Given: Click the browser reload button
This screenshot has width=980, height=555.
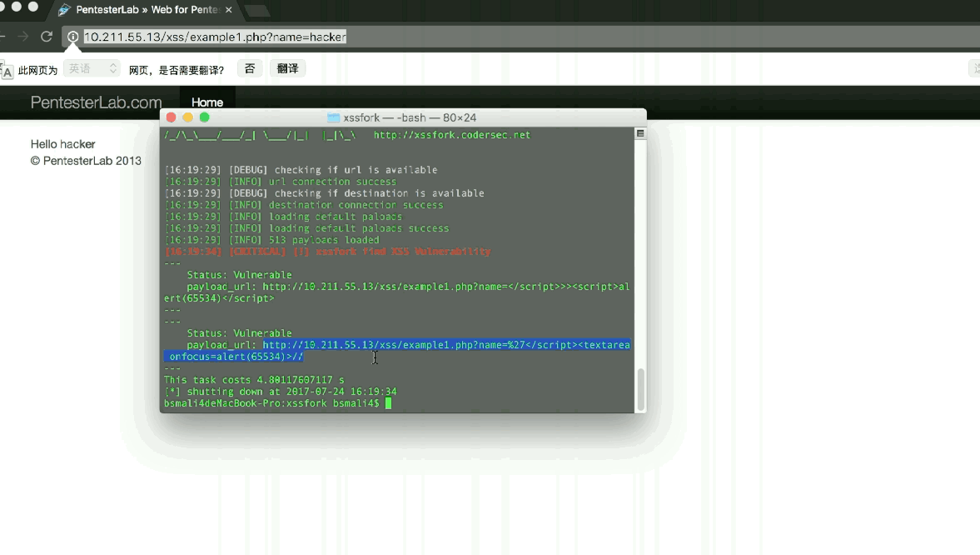Looking at the screenshot, I should tap(47, 37).
